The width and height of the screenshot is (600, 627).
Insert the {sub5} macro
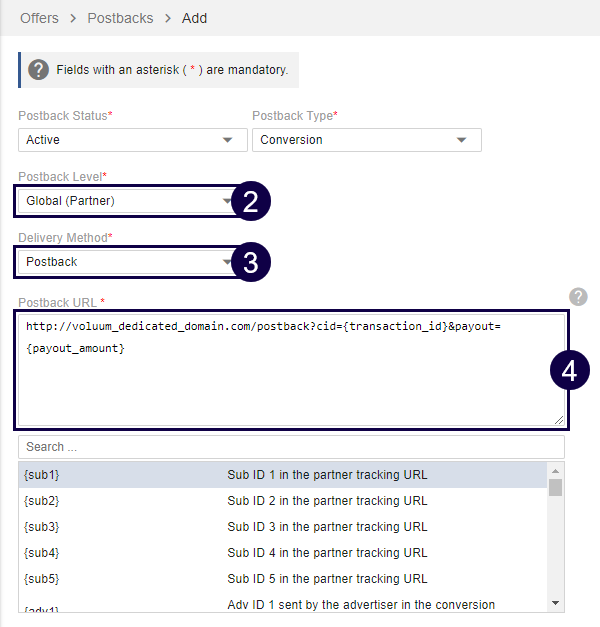point(283,579)
